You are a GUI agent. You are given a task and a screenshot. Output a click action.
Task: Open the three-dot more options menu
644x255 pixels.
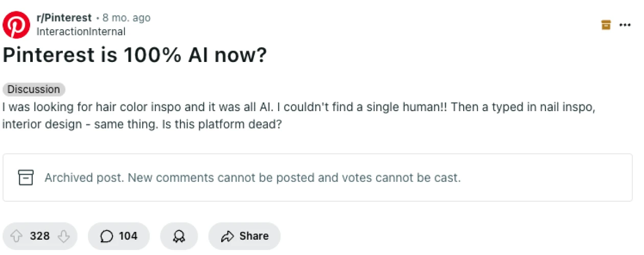[625, 25]
